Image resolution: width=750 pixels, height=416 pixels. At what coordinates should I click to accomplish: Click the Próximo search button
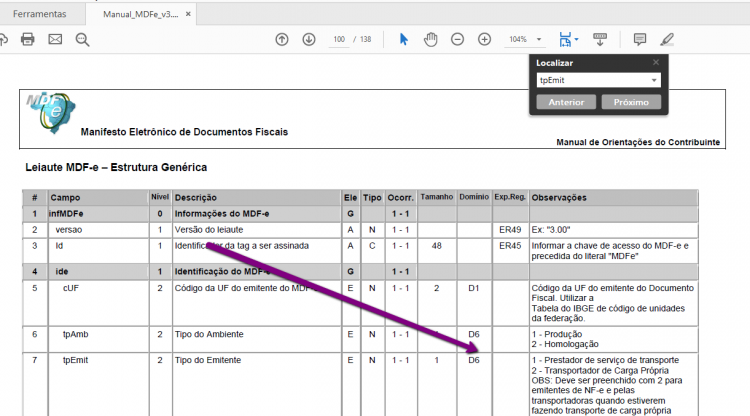631,102
